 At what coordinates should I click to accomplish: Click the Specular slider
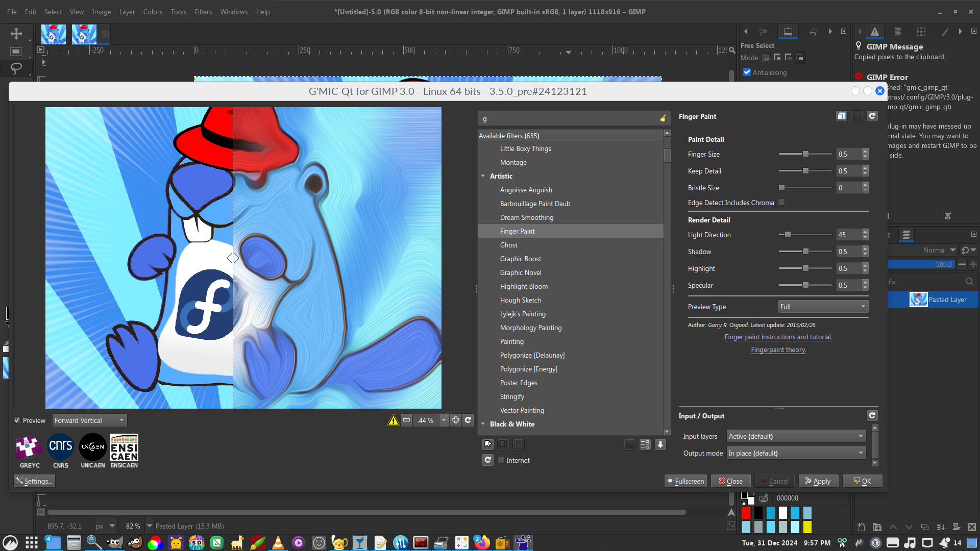coord(805,285)
